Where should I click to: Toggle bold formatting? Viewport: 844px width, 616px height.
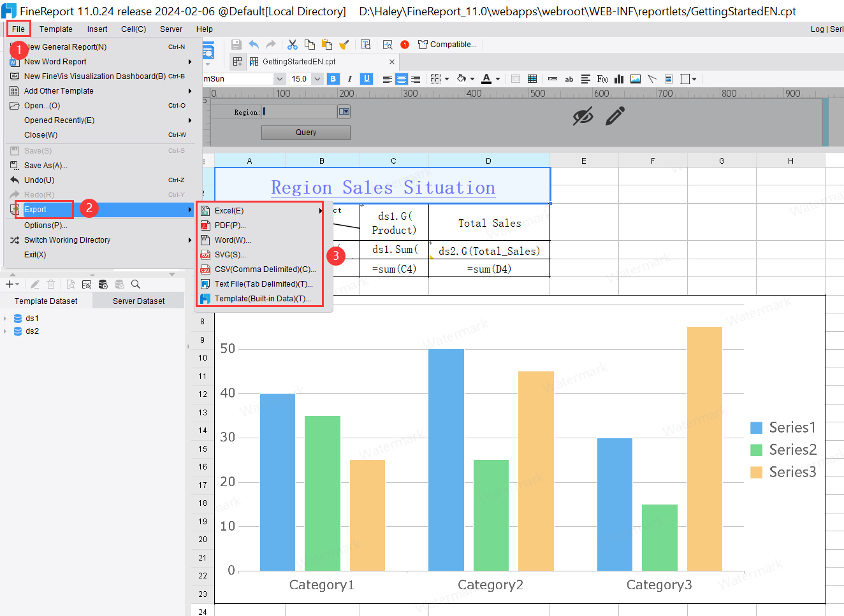click(332, 78)
